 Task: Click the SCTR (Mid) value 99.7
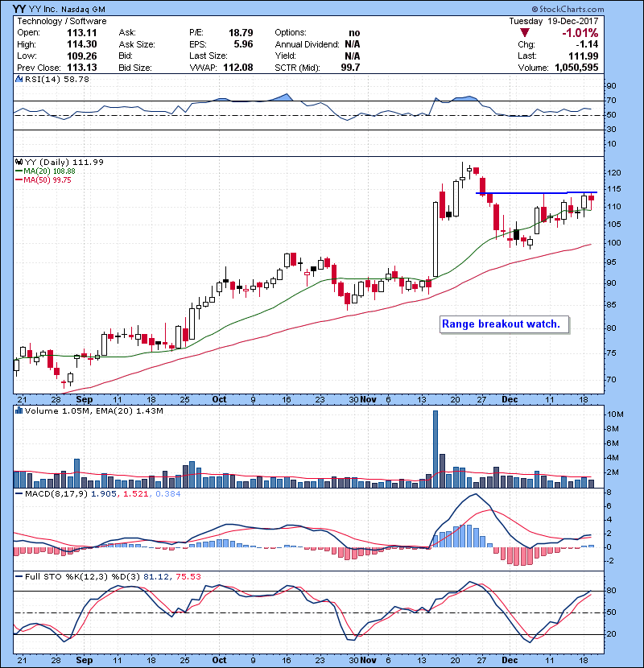pos(350,68)
